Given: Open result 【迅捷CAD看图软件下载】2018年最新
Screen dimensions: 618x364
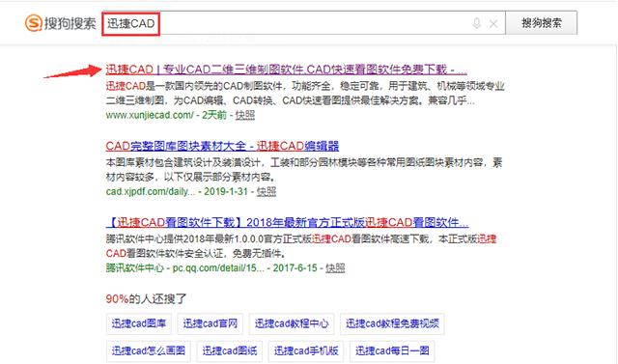Looking at the screenshot, I should coord(287,223).
